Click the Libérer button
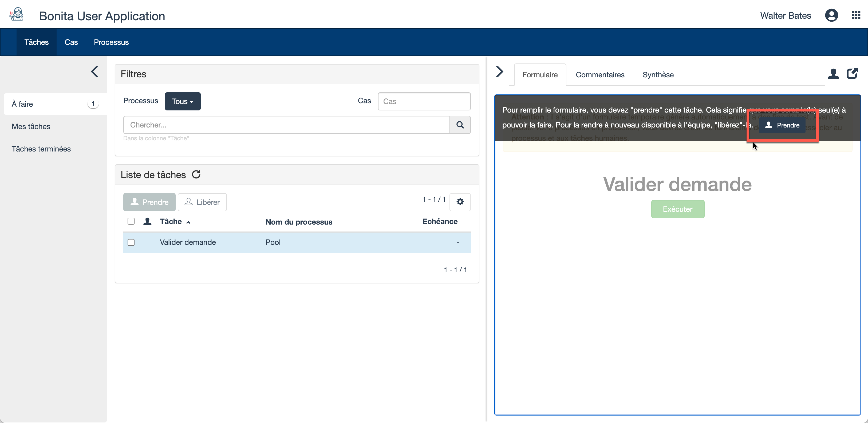 [x=202, y=202]
